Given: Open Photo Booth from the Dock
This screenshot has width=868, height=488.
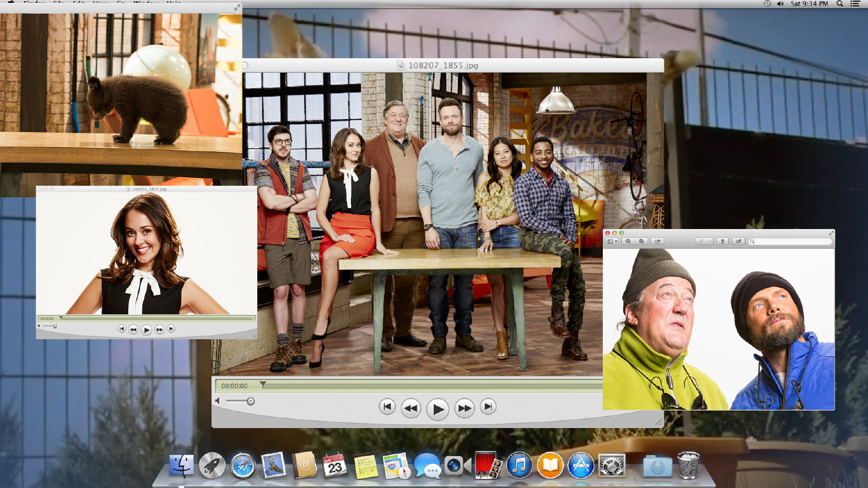Looking at the screenshot, I should pos(488,466).
